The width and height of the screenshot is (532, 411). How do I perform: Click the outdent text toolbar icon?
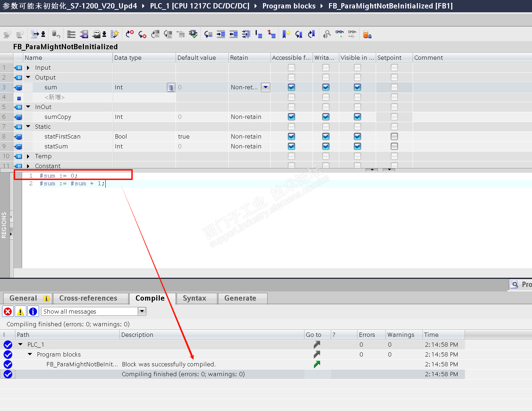pyautogui.click(x=234, y=34)
